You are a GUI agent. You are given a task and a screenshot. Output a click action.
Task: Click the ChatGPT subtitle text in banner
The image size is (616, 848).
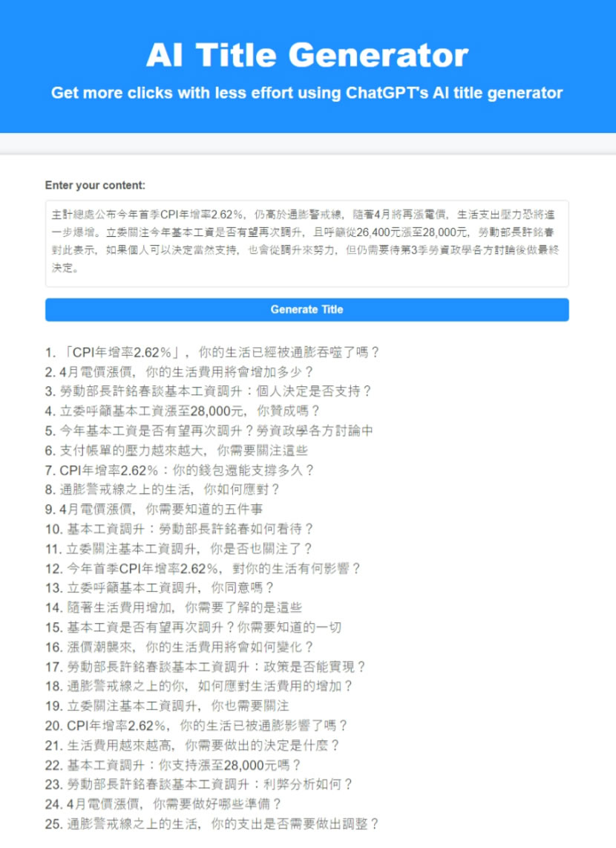[x=307, y=94]
